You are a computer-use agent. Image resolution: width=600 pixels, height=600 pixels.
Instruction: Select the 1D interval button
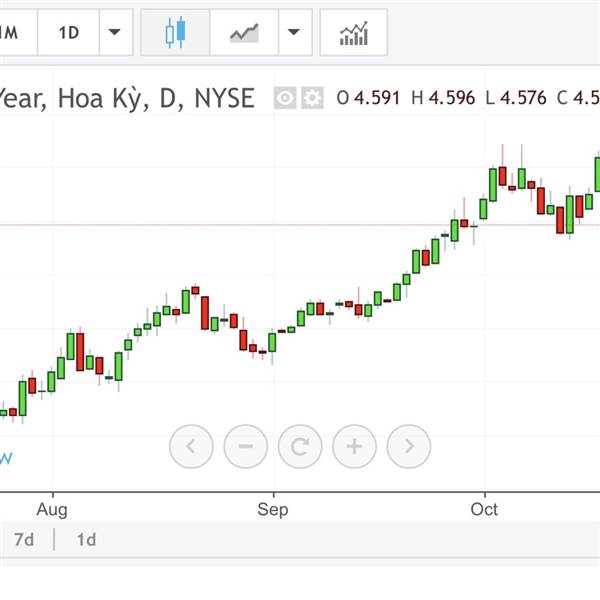[68, 33]
